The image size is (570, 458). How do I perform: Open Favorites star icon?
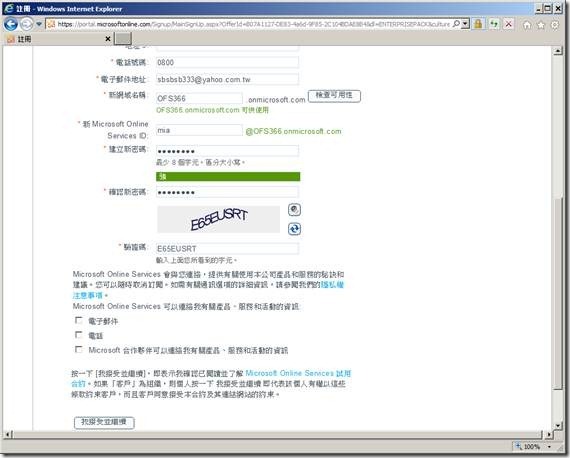[x=541, y=25]
